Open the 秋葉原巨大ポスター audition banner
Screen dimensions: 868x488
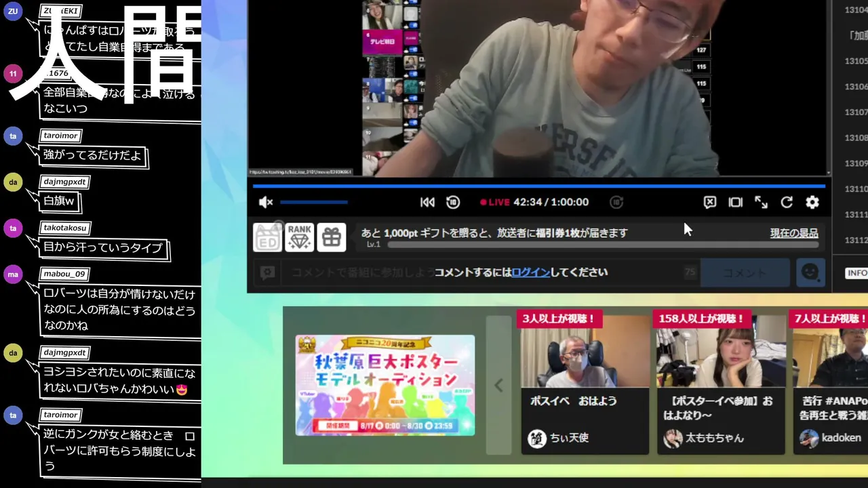click(385, 385)
